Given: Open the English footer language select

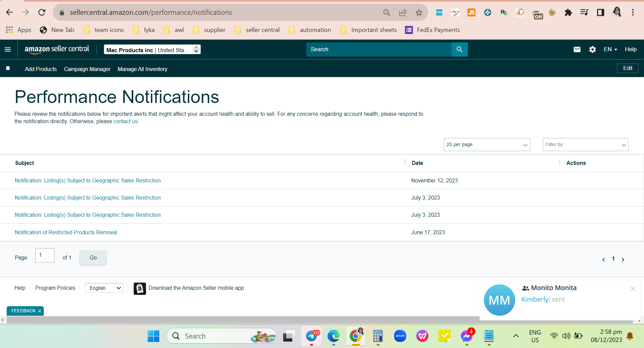Looking at the screenshot, I should (x=105, y=288).
